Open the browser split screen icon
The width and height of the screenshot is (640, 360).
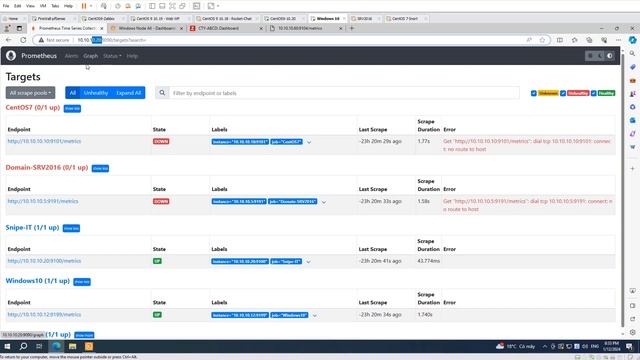[560, 40]
